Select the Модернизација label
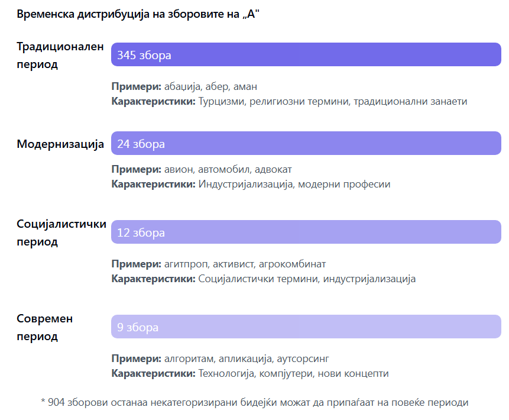This screenshot has width=509, height=420. click(x=60, y=144)
